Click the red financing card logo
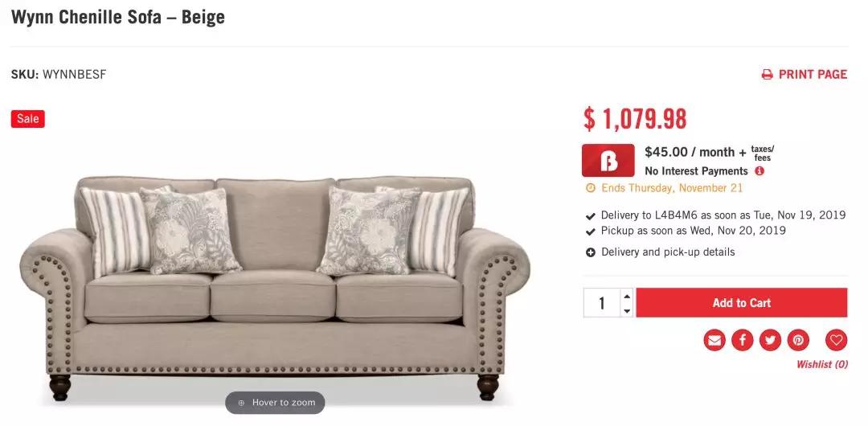Viewport: 868px width, 426px height. 608,161
